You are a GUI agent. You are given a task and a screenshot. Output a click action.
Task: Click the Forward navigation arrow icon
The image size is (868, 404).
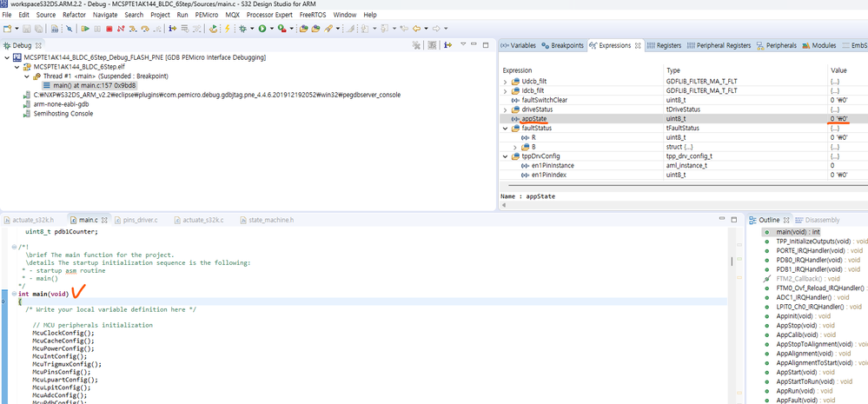point(436,28)
